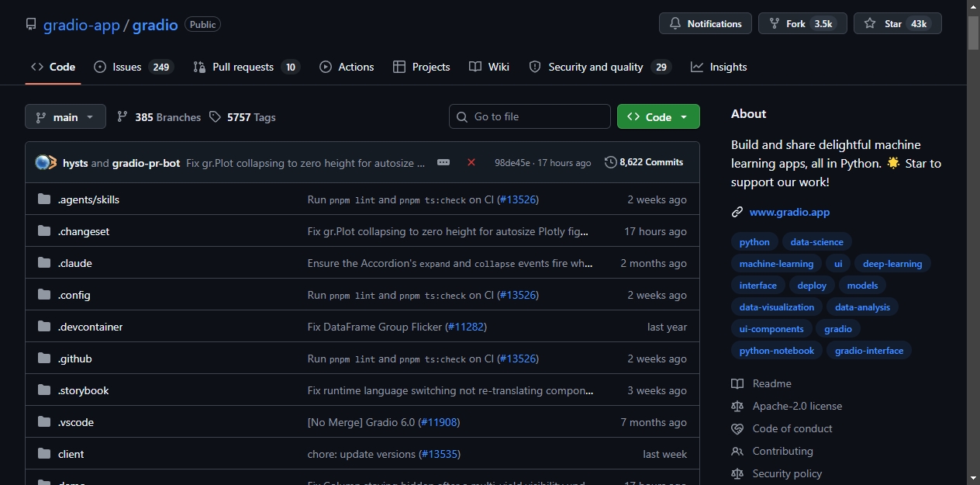The height and width of the screenshot is (485, 980).
Task: Open the gradio-app owner link
Action: pyautogui.click(x=81, y=25)
